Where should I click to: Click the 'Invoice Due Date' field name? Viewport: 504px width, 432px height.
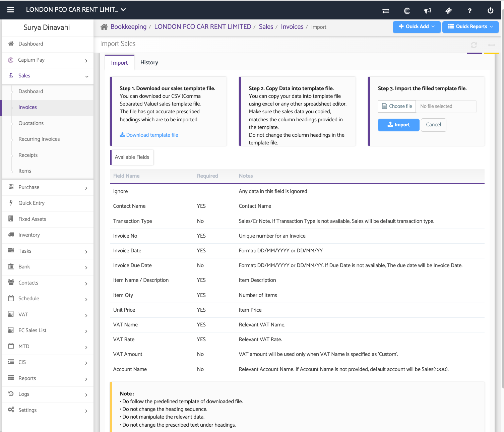[132, 265]
